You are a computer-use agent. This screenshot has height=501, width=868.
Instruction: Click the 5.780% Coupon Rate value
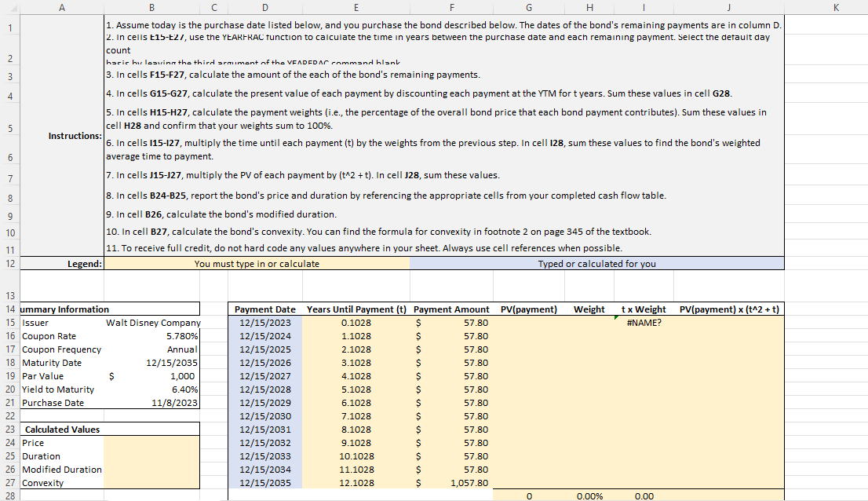point(179,335)
